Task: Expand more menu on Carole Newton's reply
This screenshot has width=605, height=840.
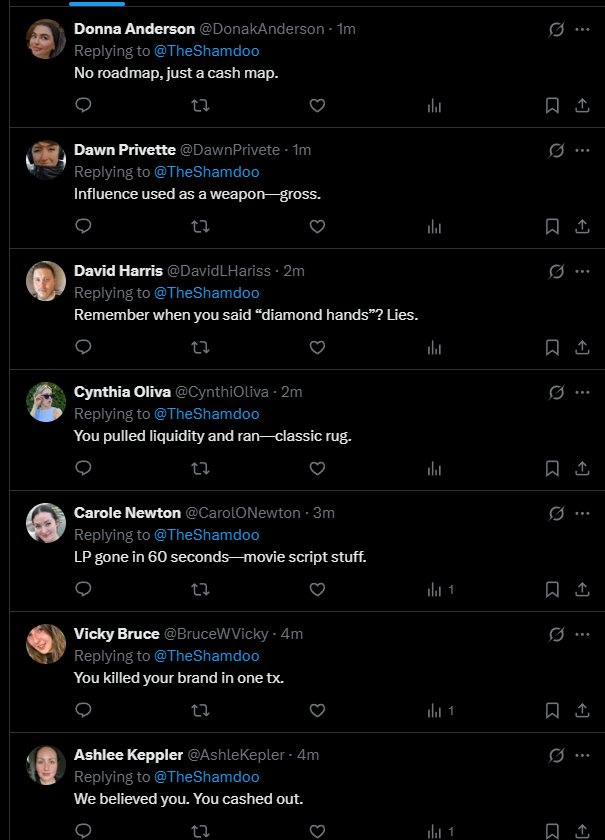Action: click(x=582, y=513)
